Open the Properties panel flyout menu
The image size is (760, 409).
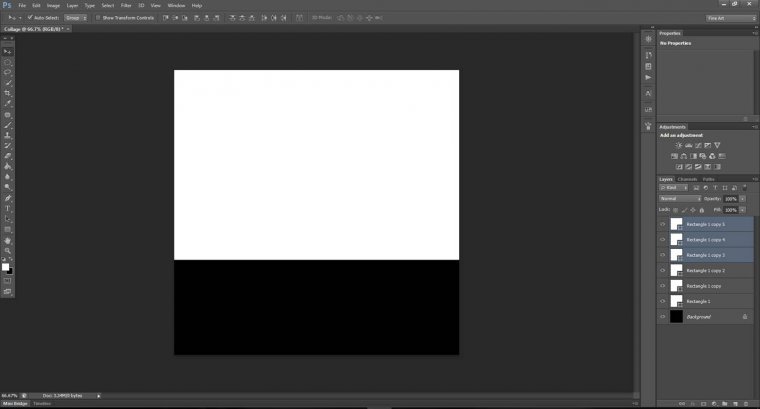coord(755,33)
